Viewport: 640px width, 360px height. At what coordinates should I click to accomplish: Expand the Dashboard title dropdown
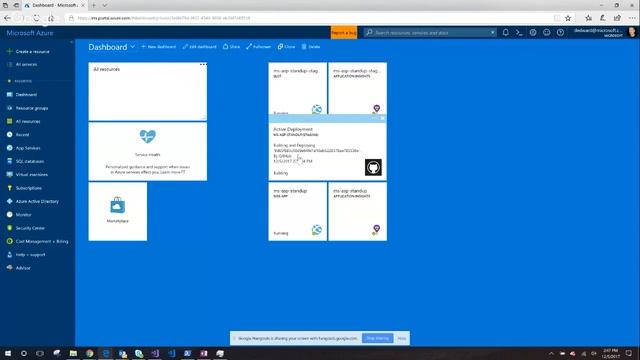[x=133, y=47]
